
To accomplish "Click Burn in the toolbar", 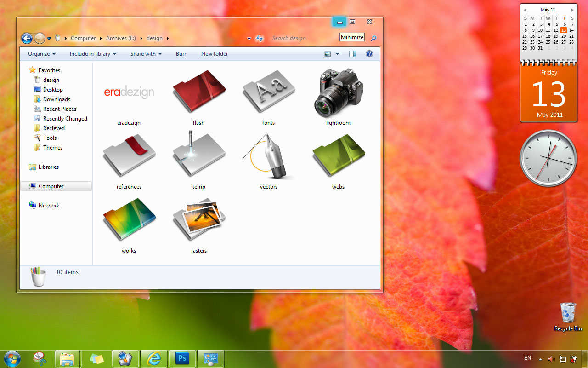I will [181, 54].
